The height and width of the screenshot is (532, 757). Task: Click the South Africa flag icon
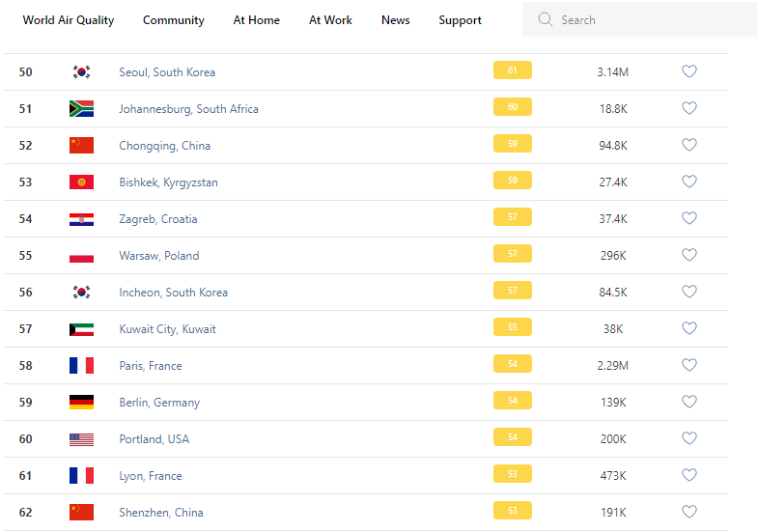[81, 109]
